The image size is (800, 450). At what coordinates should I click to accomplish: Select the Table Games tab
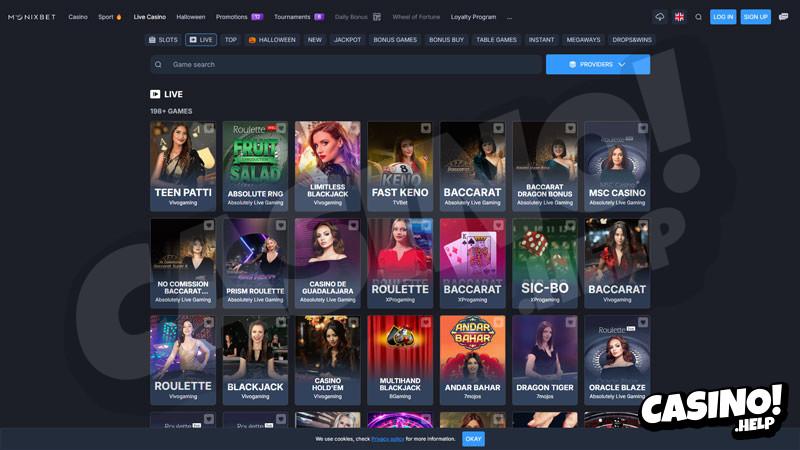click(x=496, y=40)
